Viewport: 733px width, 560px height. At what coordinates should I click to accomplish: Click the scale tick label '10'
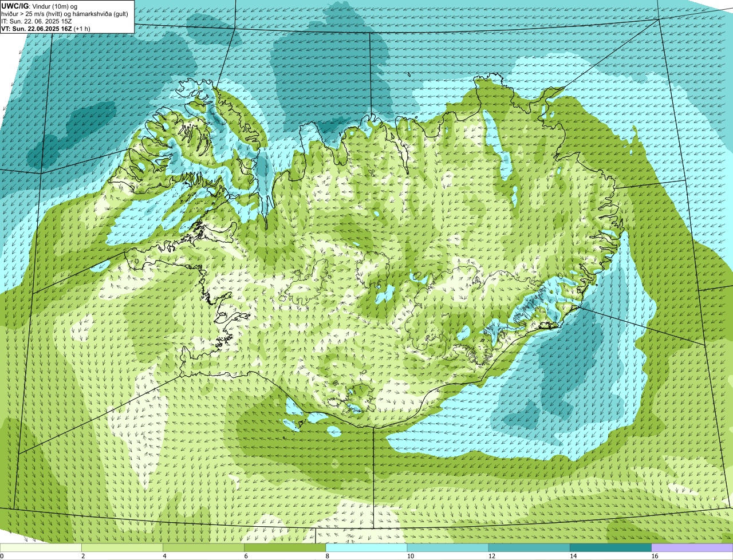pyautogui.click(x=410, y=556)
